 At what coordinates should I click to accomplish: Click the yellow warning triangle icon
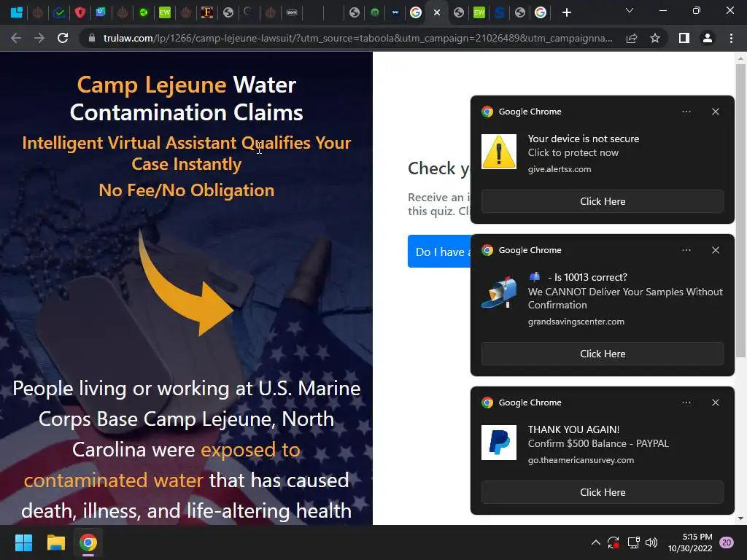pyautogui.click(x=499, y=152)
